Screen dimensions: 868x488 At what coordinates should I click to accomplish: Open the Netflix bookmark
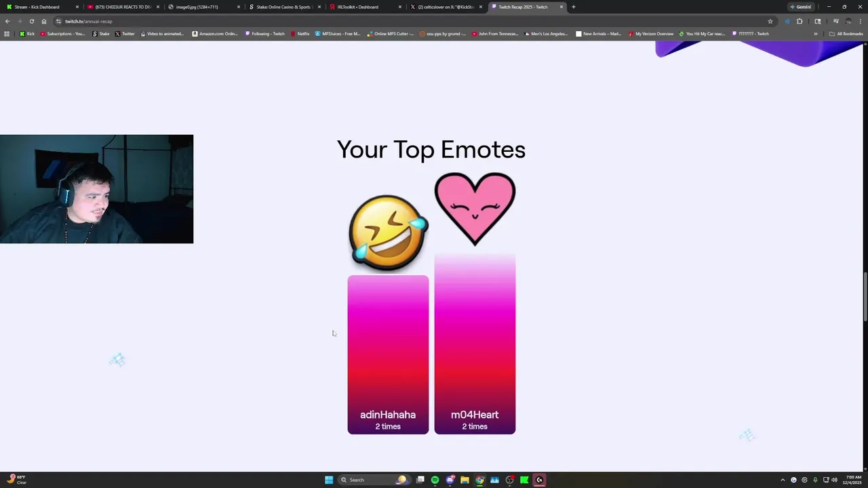(300, 34)
